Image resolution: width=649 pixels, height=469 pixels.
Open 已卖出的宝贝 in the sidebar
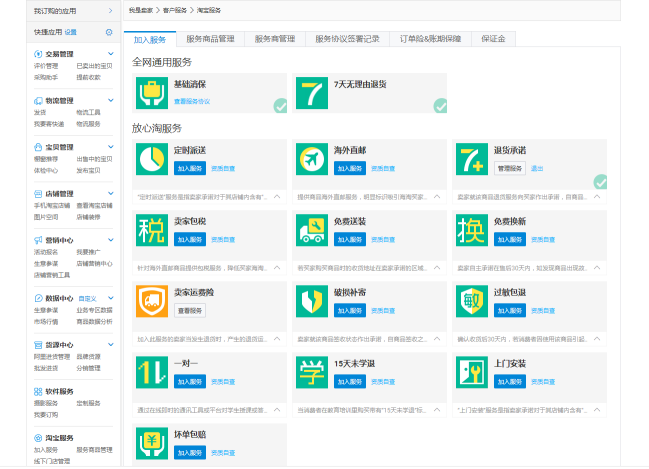pyautogui.click(x=95, y=66)
